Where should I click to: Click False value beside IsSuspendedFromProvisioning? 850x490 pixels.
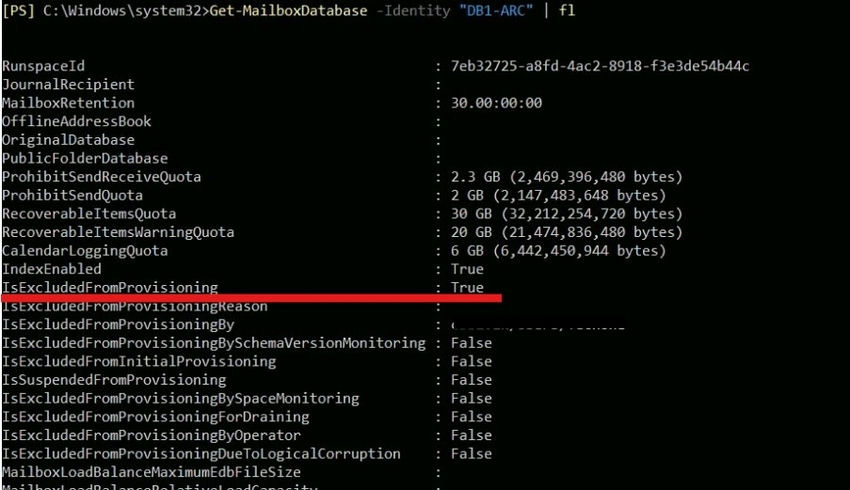point(471,380)
